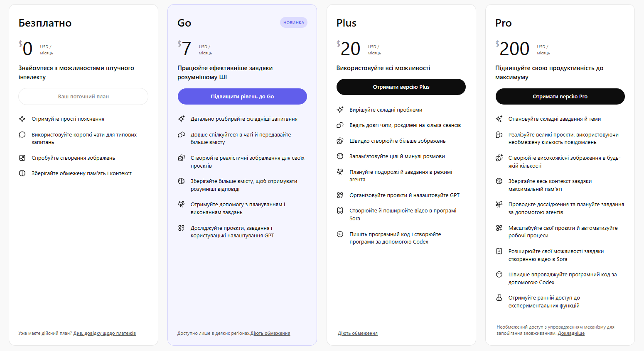Click the image creation icon in the Go plan
644x351 pixels.
pos(181,158)
